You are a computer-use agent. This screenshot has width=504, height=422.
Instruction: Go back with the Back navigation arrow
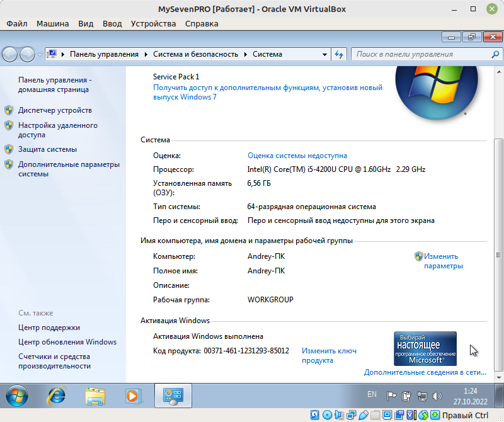[10, 54]
